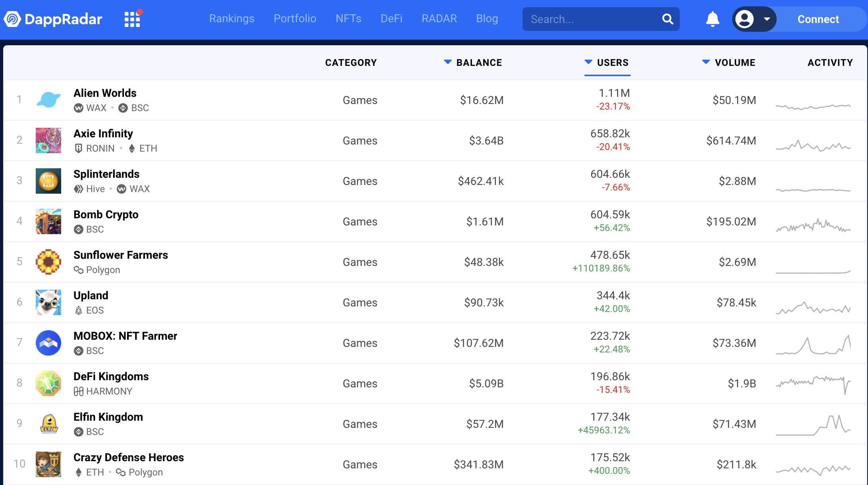Screen dimensions: 868x485
Task: Click the EOS chain icon under Upland
Action: click(x=79, y=310)
